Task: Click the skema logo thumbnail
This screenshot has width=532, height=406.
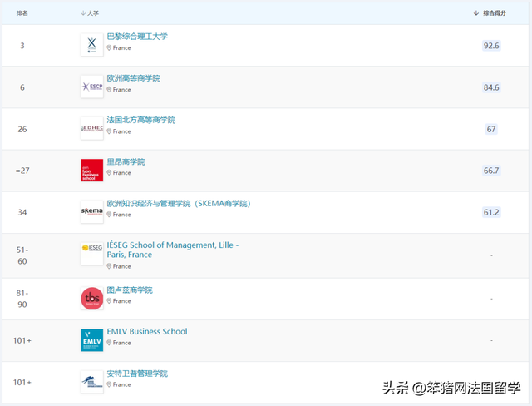Action: coord(91,212)
